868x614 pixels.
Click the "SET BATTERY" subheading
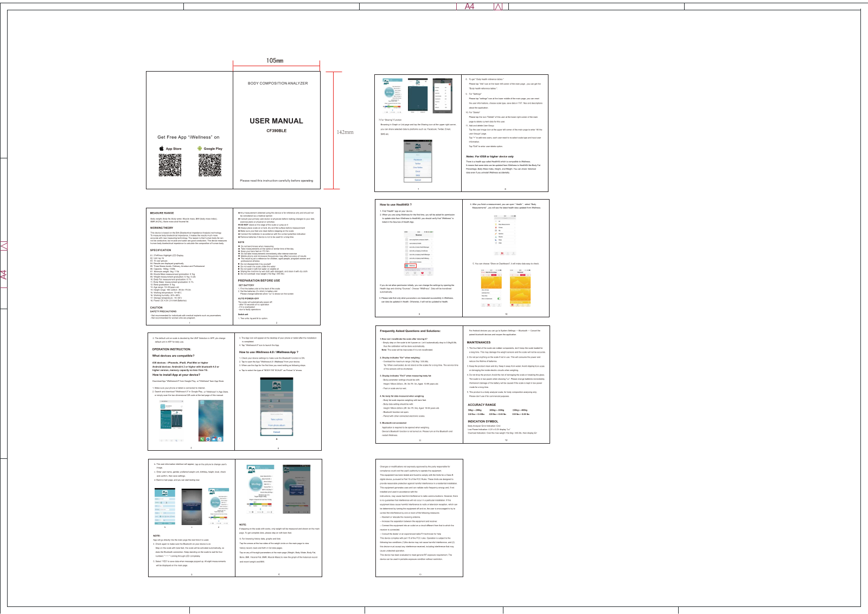click(x=246, y=285)
